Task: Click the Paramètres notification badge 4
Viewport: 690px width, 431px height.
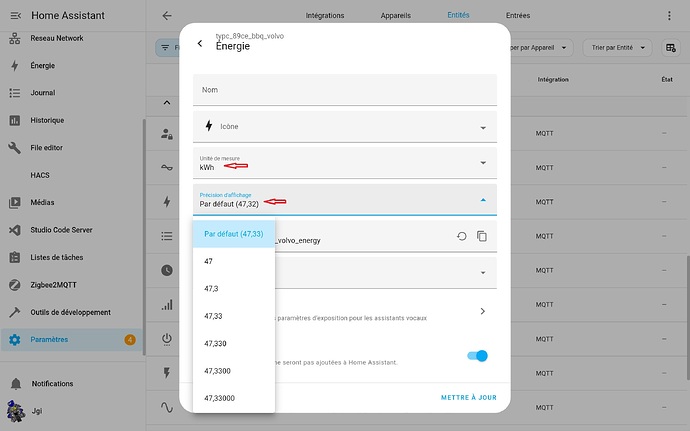Action: click(x=130, y=339)
